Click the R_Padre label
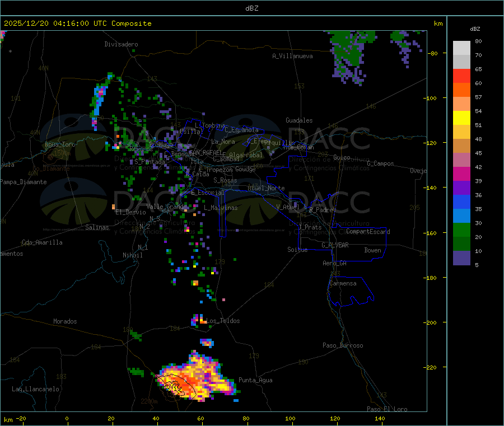The height and width of the screenshot is (426, 504). point(321,210)
